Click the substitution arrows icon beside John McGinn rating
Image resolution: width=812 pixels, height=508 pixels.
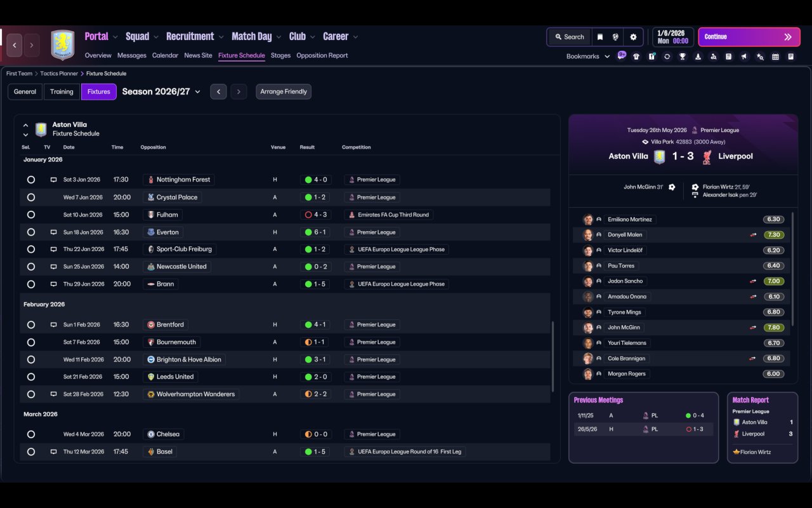point(753,328)
